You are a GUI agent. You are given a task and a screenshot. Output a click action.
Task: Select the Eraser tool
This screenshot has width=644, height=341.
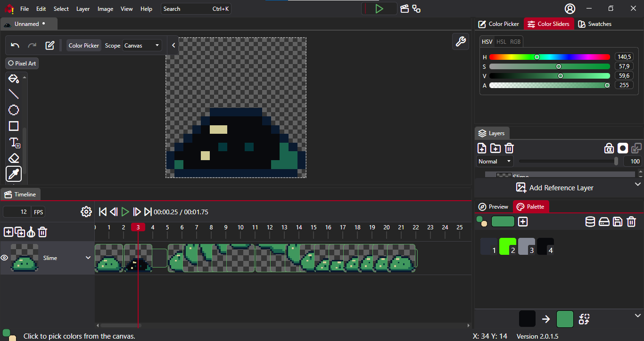(x=14, y=158)
